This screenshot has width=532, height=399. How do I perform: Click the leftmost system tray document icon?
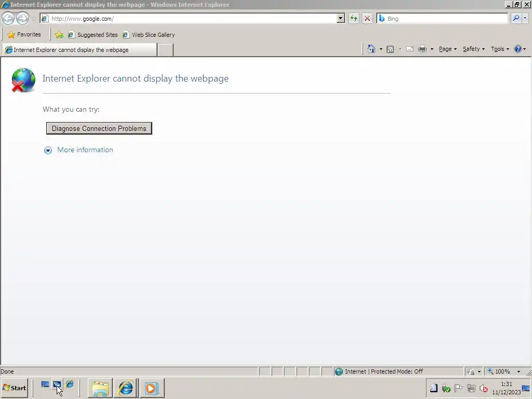pos(434,388)
